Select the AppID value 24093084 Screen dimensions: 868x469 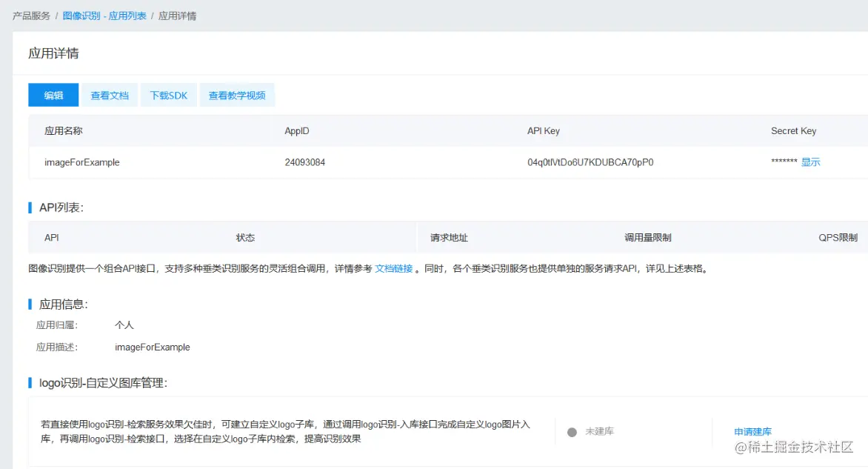tap(304, 162)
